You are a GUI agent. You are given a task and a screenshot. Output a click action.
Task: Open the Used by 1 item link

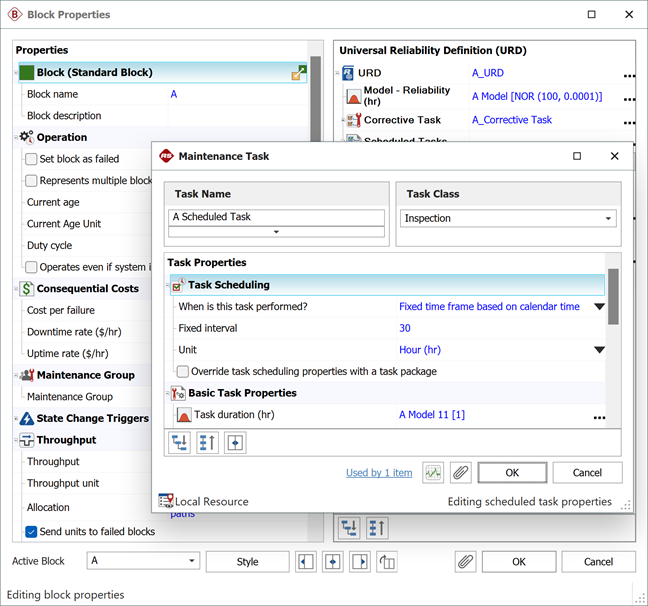point(378,473)
